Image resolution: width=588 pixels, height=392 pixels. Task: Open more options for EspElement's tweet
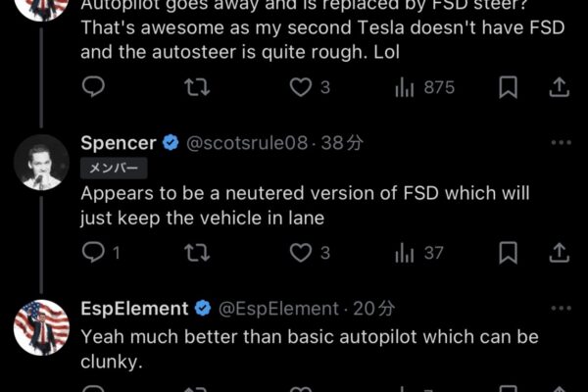tap(560, 309)
